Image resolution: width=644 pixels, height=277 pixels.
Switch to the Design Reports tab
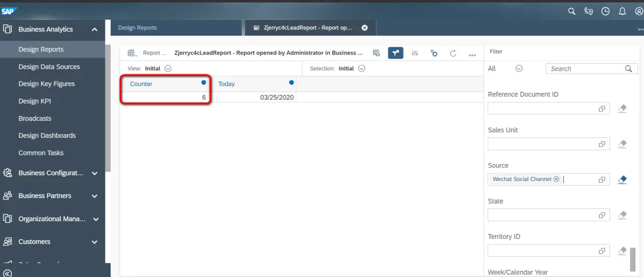(177, 28)
